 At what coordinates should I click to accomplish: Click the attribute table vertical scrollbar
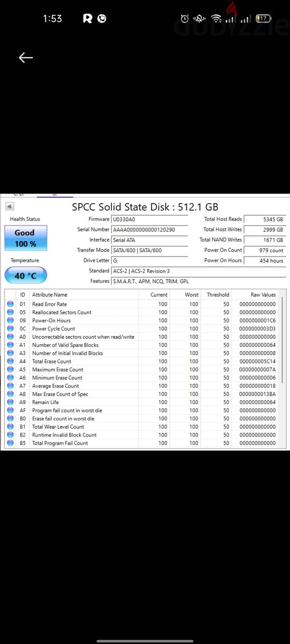(282, 341)
